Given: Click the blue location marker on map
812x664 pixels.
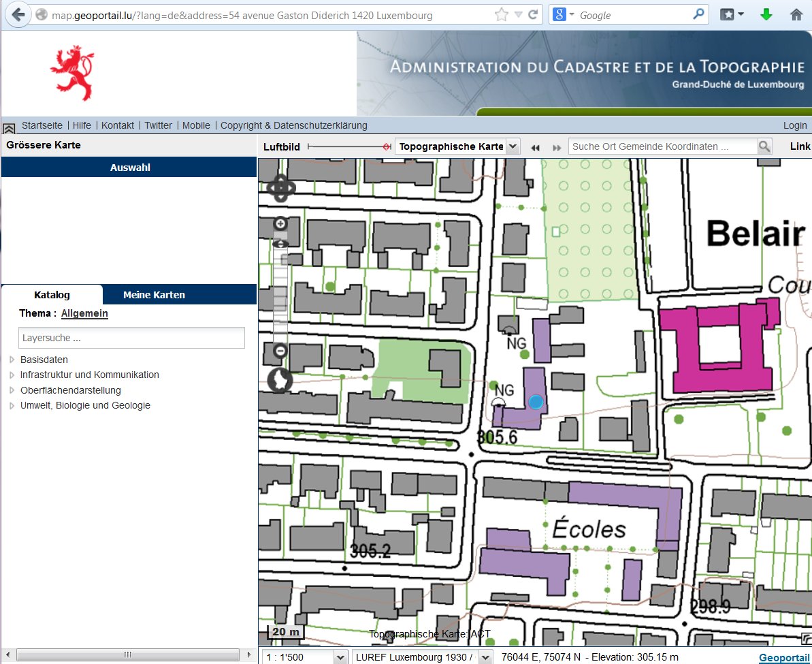Looking at the screenshot, I should pos(536,402).
